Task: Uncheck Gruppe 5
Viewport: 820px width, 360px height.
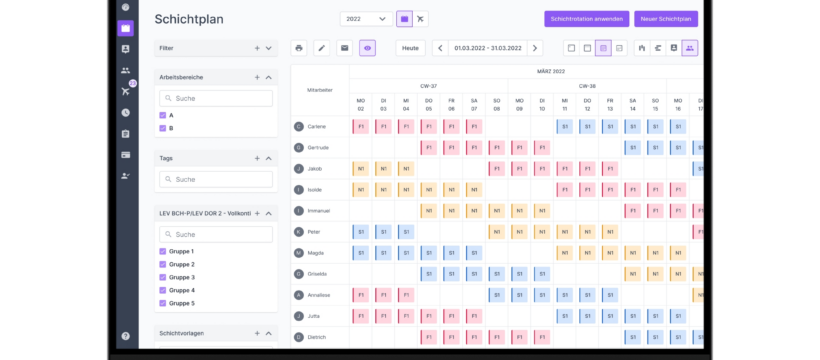Action: click(163, 303)
